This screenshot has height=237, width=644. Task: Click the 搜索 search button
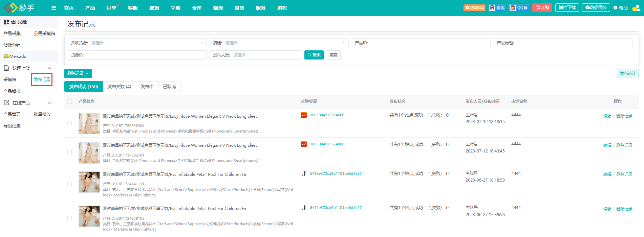pyautogui.click(x=314, y=55)
